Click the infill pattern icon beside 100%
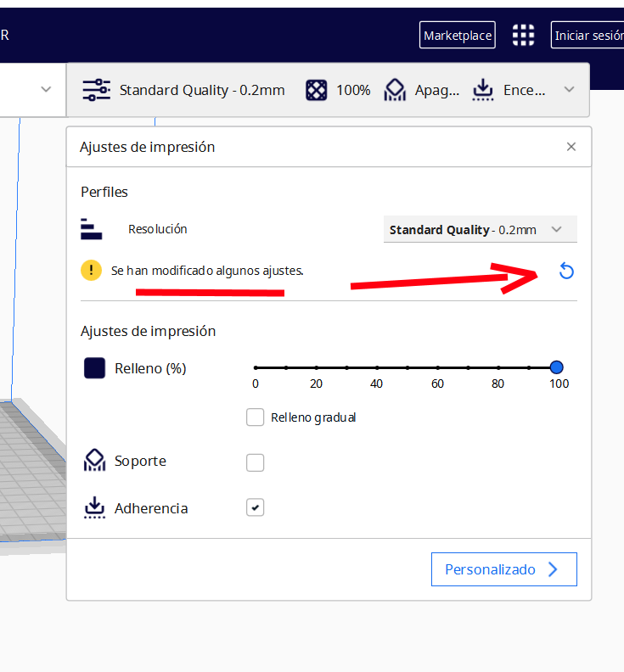The height and width of the screenshot is (672, 624). 316,91
